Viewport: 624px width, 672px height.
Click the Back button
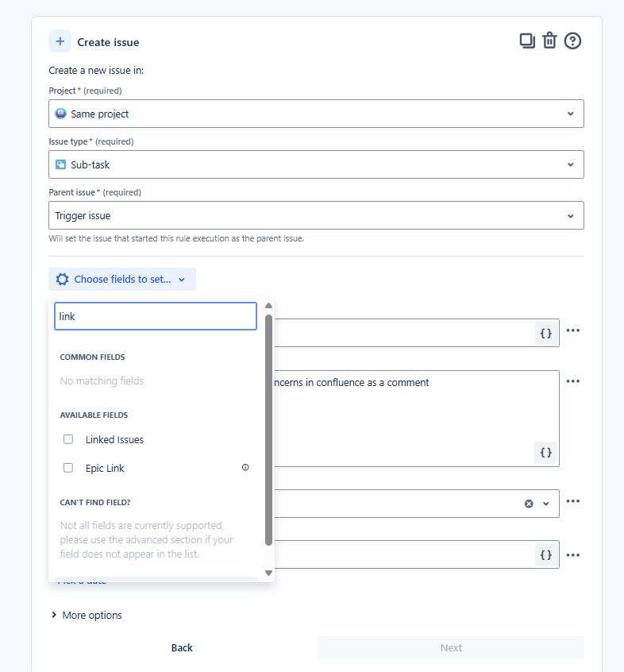[x=182, y=647]
